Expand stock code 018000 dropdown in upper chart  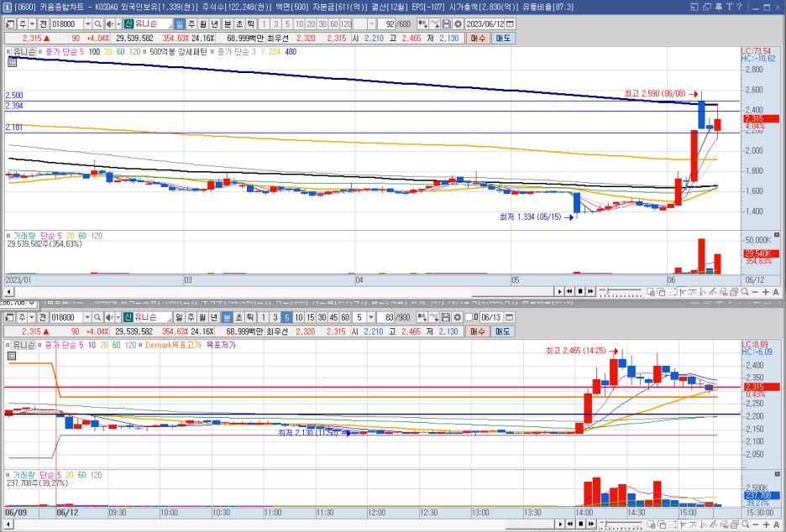click(x=87, y=24)
